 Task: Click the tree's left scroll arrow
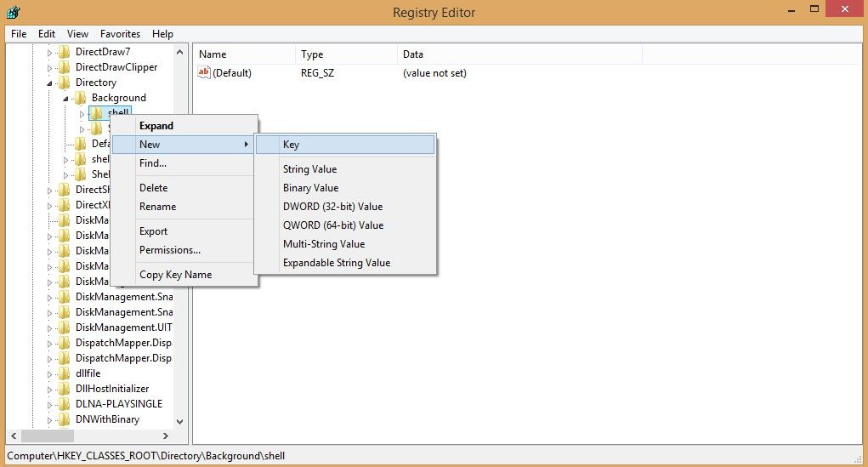[14, 436]
